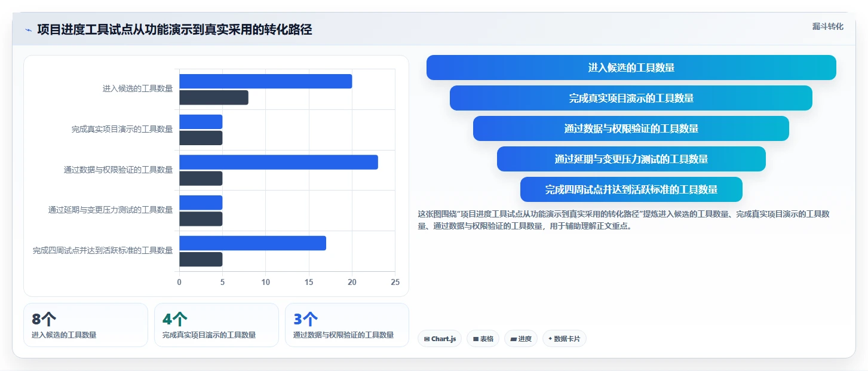Viewport: 868px width, 371px height.
Task: Click the 漏斗转化 label in header
Action: pyautogui.click(x=827, y=26)
